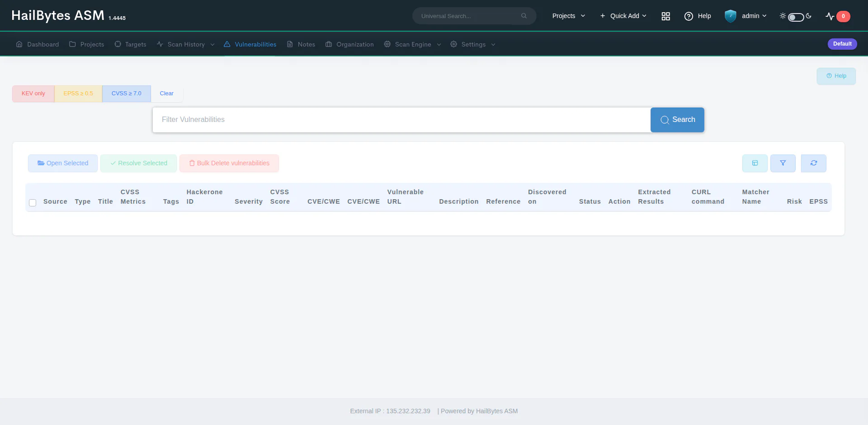Viewport: 868px width, 425px height.
Task: Expand the Scan Engine menu
Action: click(413, 44)
